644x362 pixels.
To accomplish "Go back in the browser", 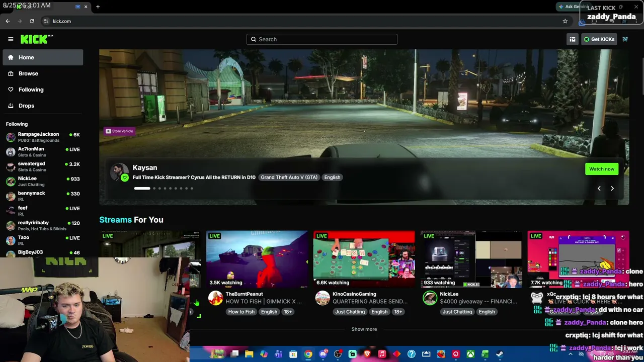I will (8, 21).
